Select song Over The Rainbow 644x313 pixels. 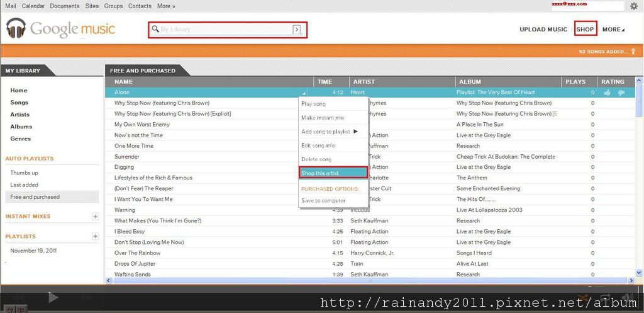click(137, 253)
